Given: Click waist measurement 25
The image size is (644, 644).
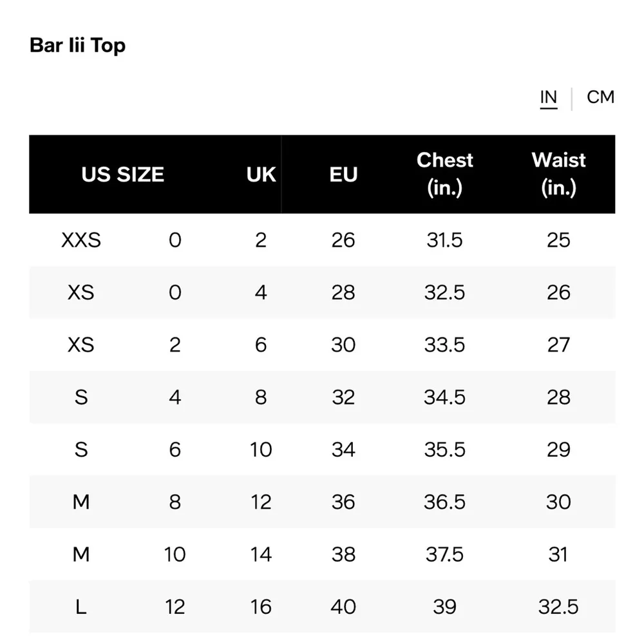Looking at the screenshot, I should pyautogui.click(x=558, y=240).
